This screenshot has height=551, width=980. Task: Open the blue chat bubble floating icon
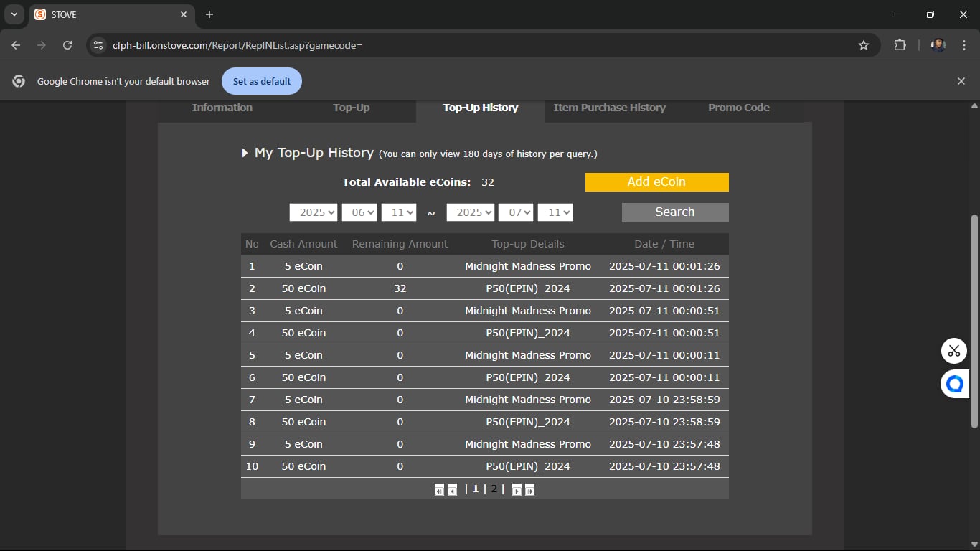[953, 385]
